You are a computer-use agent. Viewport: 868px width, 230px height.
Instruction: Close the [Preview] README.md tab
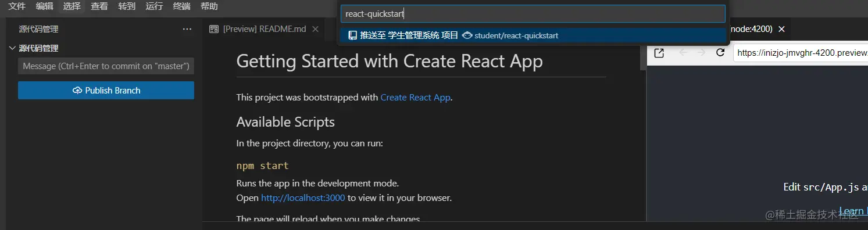tap(315, 29)
